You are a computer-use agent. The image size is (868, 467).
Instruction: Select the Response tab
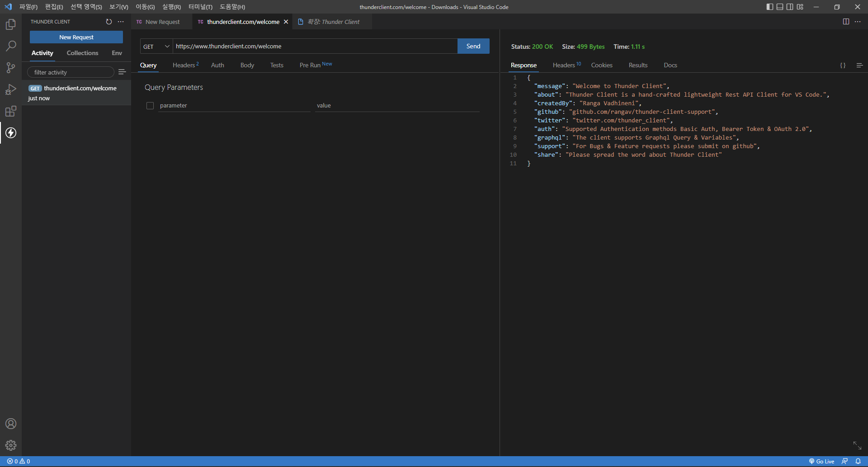click(524, 65)
